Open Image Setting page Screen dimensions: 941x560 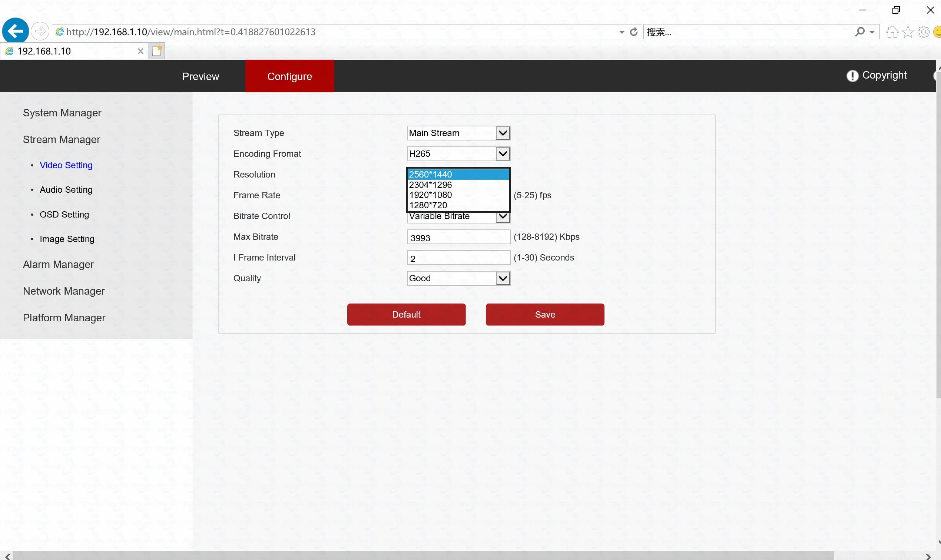(x=67, y=239)
